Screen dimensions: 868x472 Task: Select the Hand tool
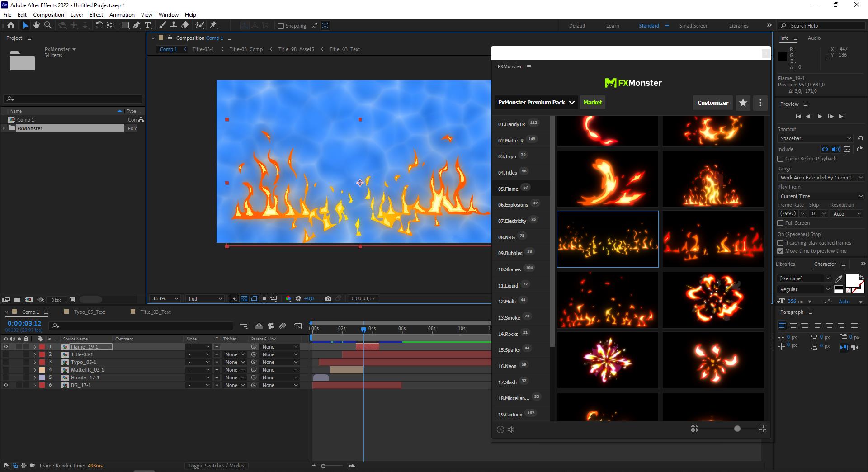tap(37, 26)
